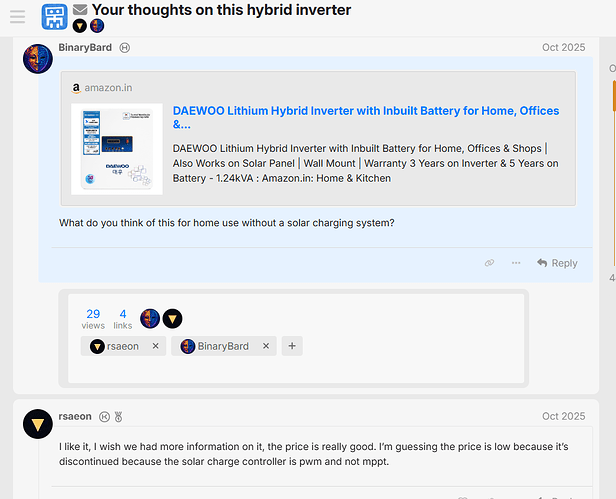
Task: Add a participant with the plus button
Action: click(x=292, y=346)
